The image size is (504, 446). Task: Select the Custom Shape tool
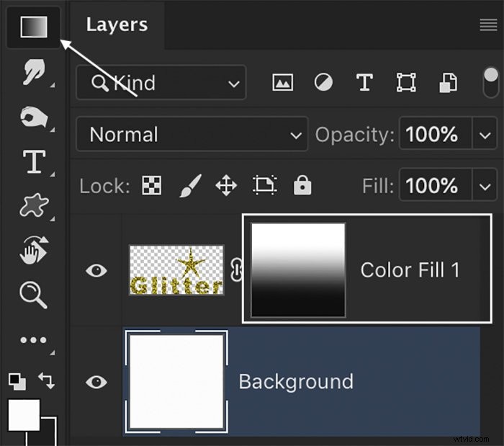tap(34, 205)
